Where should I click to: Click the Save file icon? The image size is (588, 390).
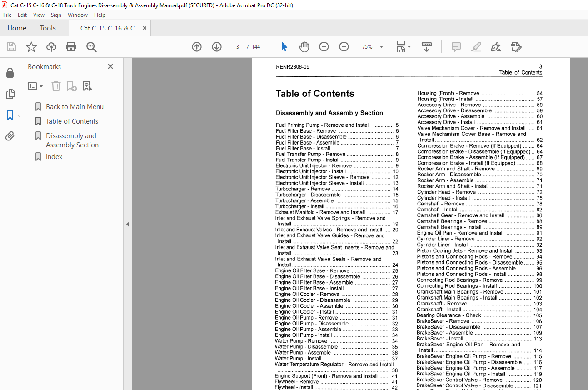(11, 47)
